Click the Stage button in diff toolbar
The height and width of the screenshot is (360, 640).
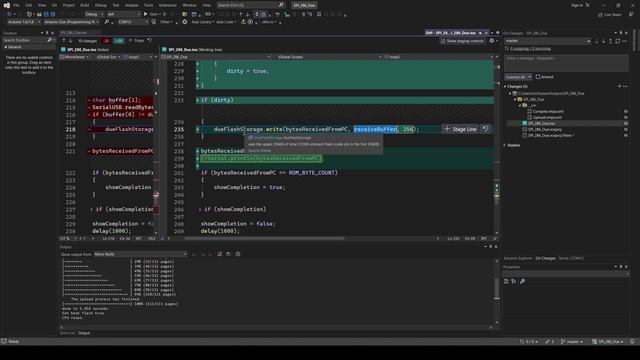[137, 41]
